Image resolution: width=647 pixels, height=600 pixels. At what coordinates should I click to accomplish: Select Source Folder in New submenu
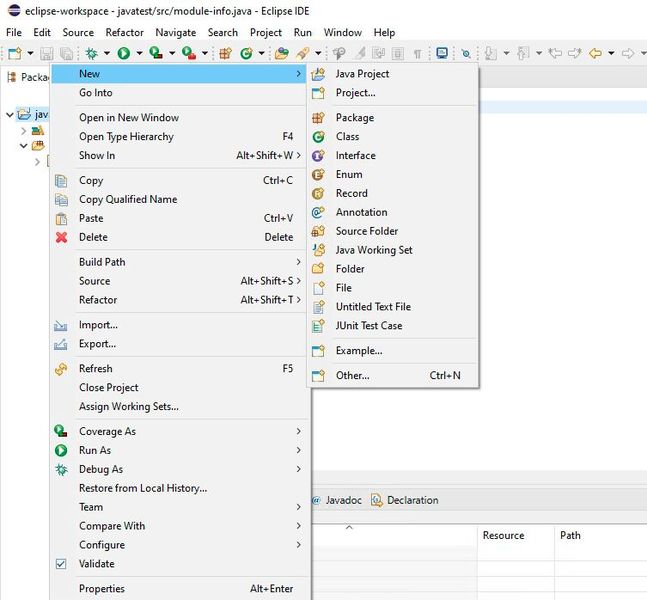393,231
